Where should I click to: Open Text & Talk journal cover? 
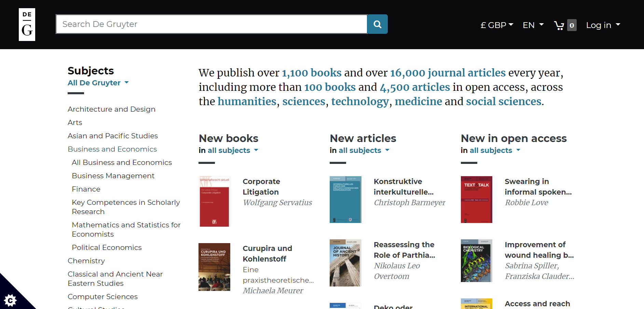[x=477, y=200]
